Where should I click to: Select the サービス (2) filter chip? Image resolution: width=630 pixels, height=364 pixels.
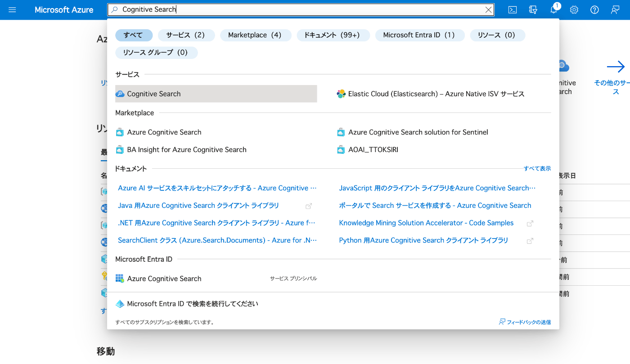click(185, 35)
